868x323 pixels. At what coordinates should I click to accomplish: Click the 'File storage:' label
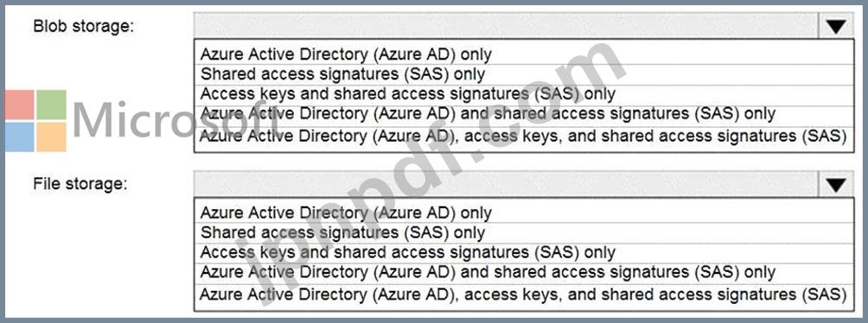[x=80, y=184]
